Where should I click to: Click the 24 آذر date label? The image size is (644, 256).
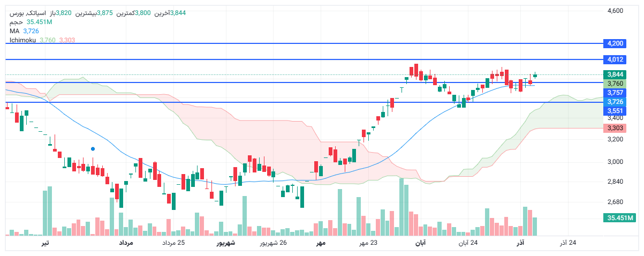[568, 243]
